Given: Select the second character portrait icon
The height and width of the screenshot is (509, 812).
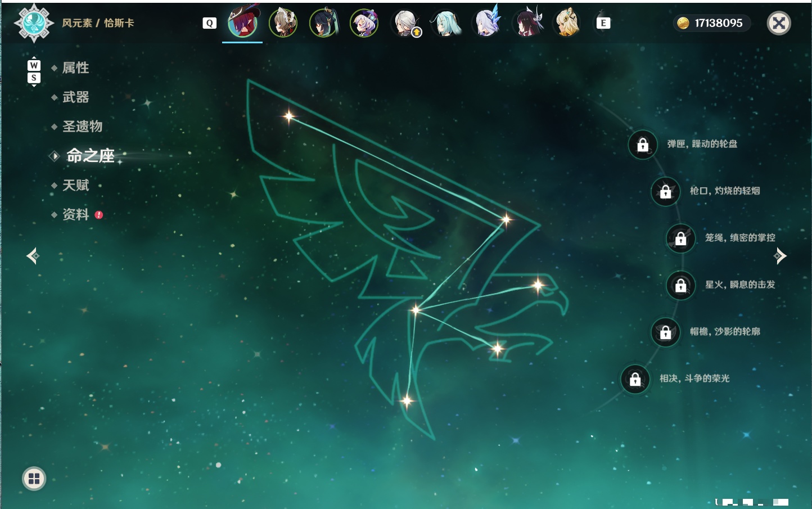Looking at the screenshot, I should pyautogui.click(x=283, y=23).
